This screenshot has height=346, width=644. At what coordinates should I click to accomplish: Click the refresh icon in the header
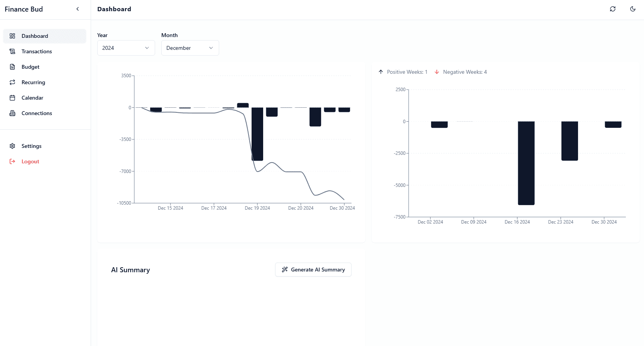[613, 9]
